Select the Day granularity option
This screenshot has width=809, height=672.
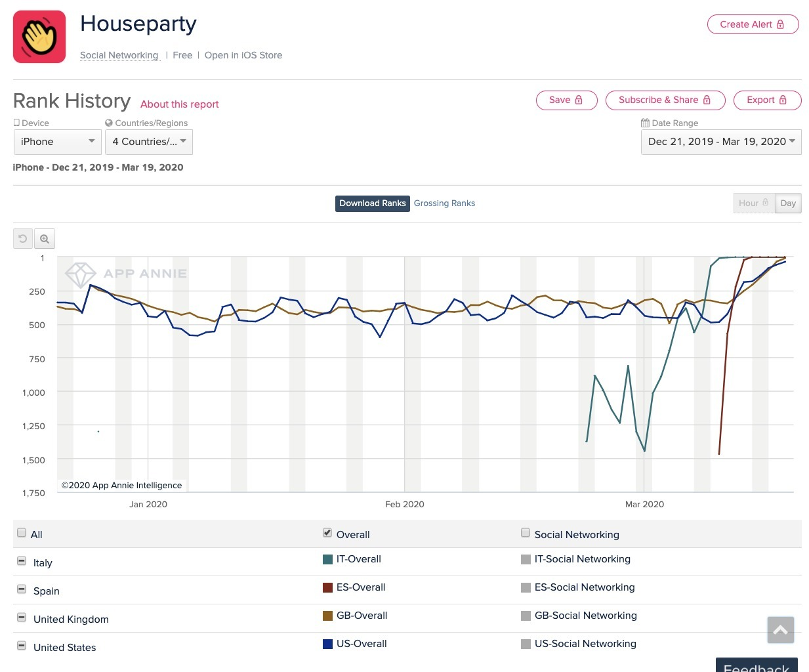[x=788, y=203]
